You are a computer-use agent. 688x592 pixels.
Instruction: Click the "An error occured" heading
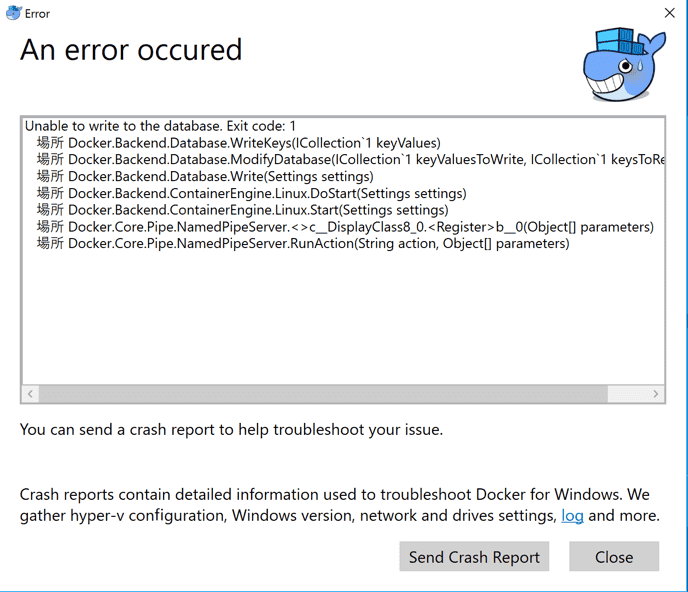pyautogui.click(x=131, y=49)
